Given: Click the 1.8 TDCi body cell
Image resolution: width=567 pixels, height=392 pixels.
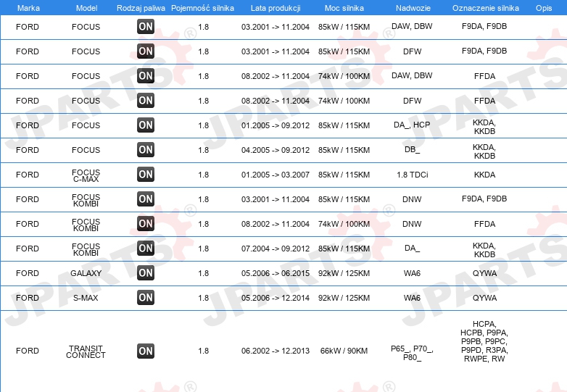Looking at the screenshot, I should pos(413,175).
